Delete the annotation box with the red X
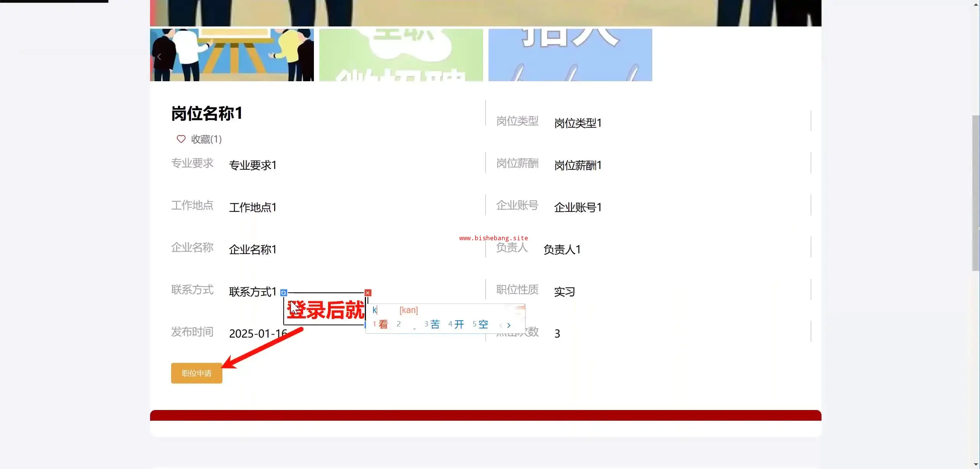 368,293
